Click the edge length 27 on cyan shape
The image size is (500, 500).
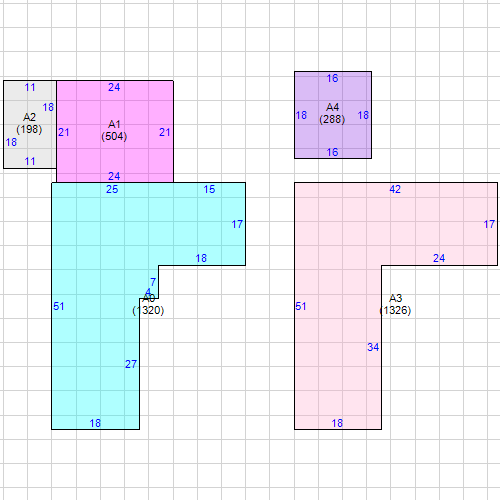(x=131, y=364)
